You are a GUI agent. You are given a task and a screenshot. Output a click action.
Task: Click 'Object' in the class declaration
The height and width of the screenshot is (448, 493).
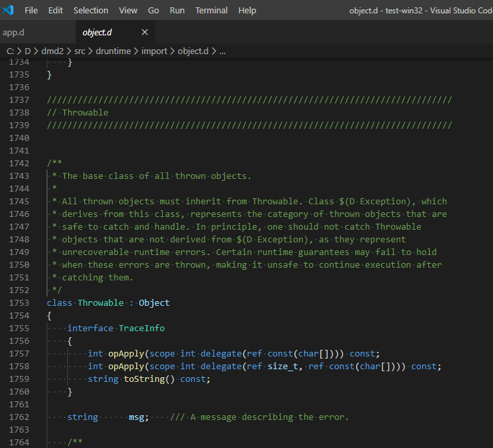click(x=154, y=303)
